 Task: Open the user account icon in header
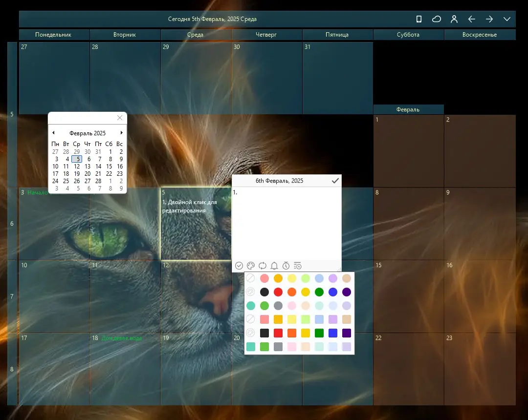pos(454,19)
